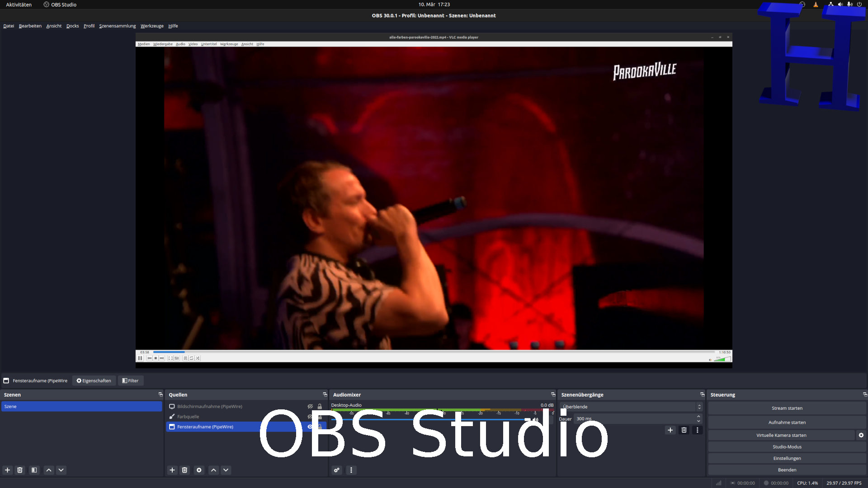Open the Profil menu
Image resolution: width=868 pixels, height=488 pixels.
89,26
